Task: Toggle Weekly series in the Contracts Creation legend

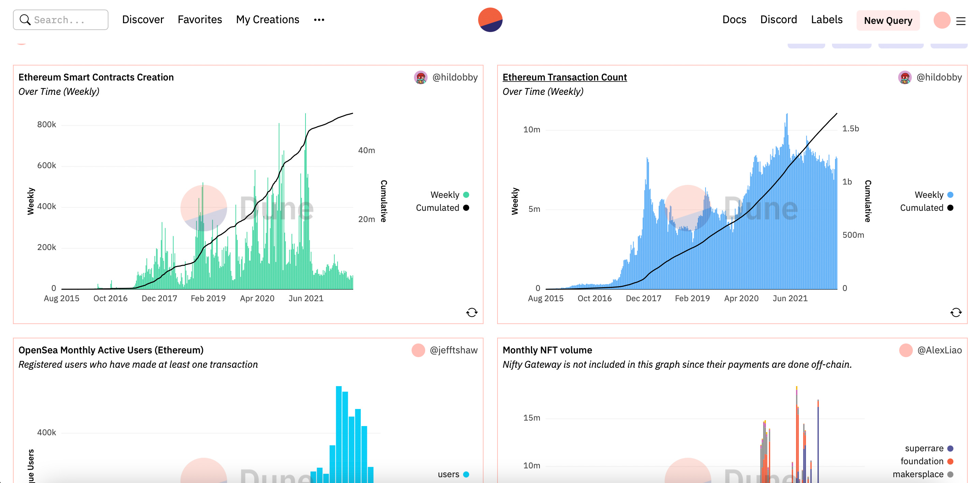Action: point(445,195)
